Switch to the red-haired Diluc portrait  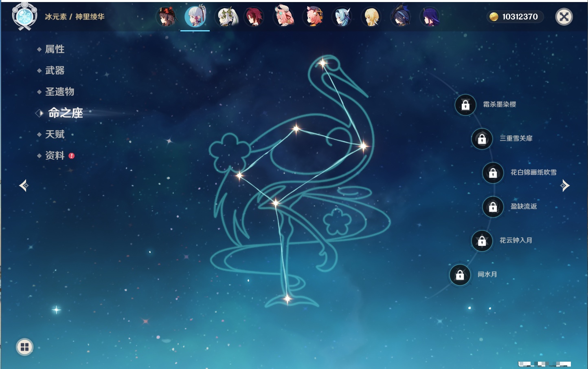[254, 17]
